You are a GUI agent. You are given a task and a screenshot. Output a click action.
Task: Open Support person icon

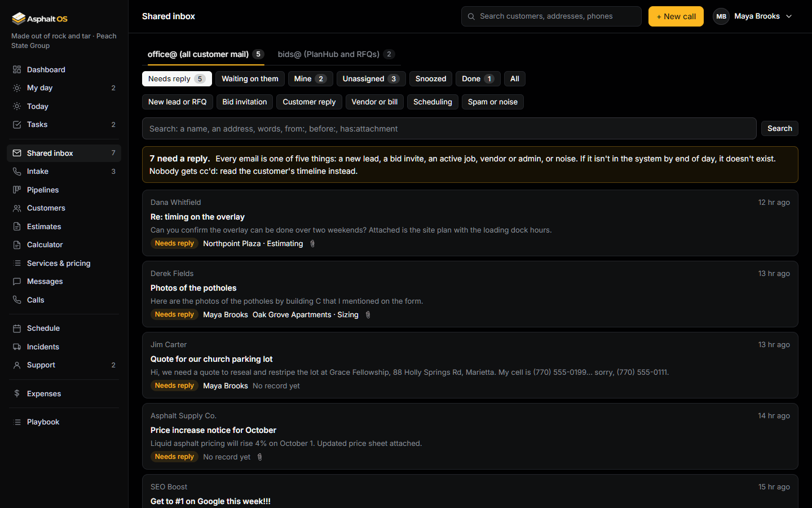(17, 365)
